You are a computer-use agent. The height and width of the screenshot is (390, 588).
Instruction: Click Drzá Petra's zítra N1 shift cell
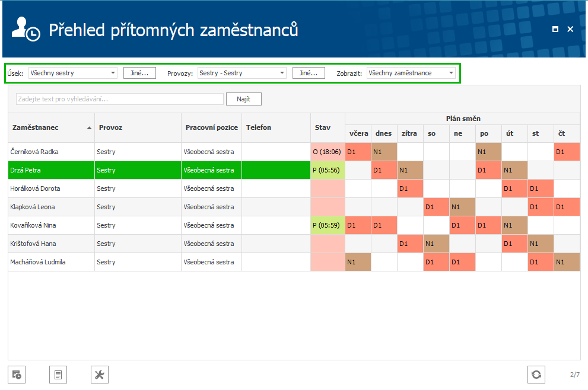410,170
